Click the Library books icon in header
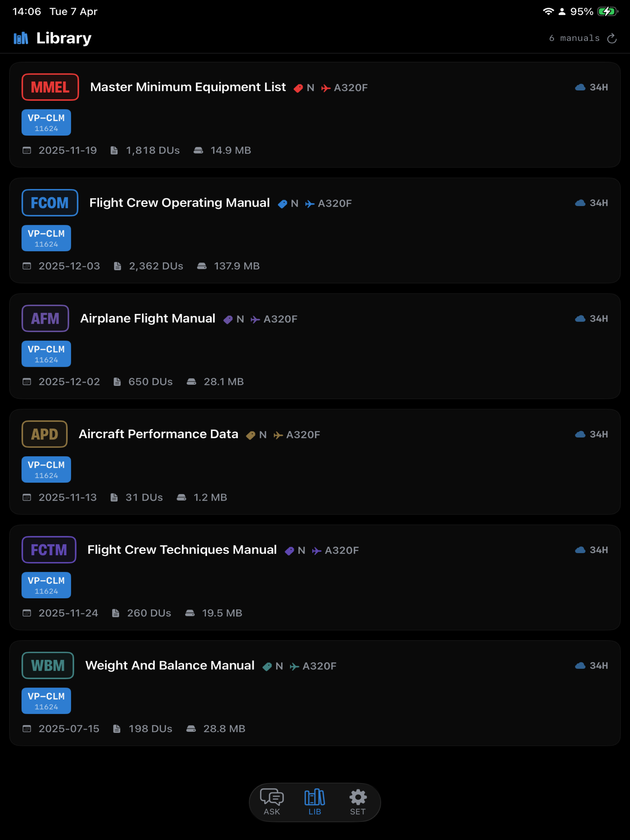The width and height of the screenshot is (630, 840). (x=21, y=38)
